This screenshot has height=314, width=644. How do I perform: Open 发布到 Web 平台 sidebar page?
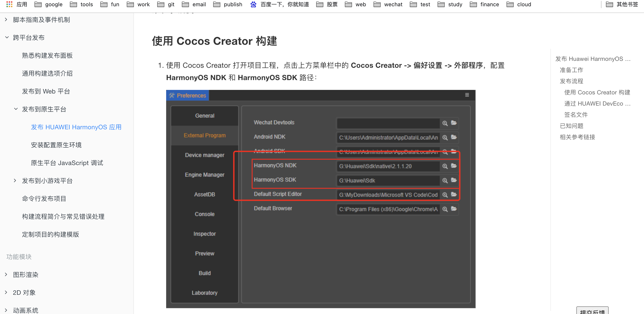click(46, 91)
